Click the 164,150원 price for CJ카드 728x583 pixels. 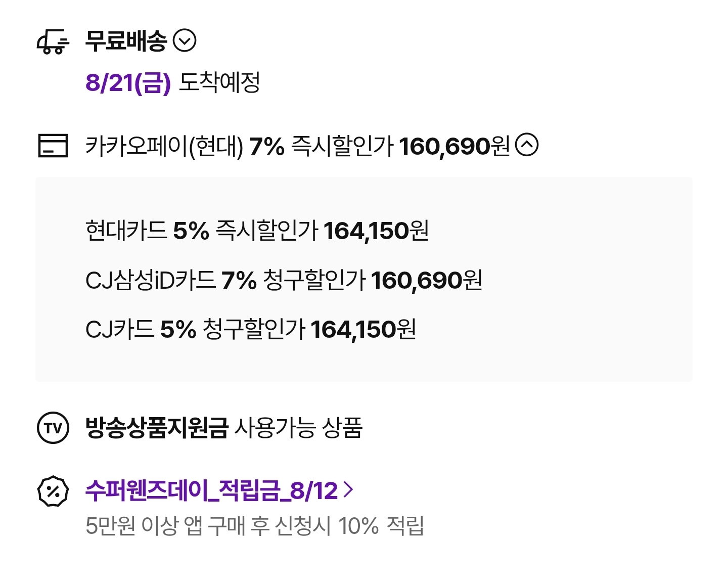[363, 329]
